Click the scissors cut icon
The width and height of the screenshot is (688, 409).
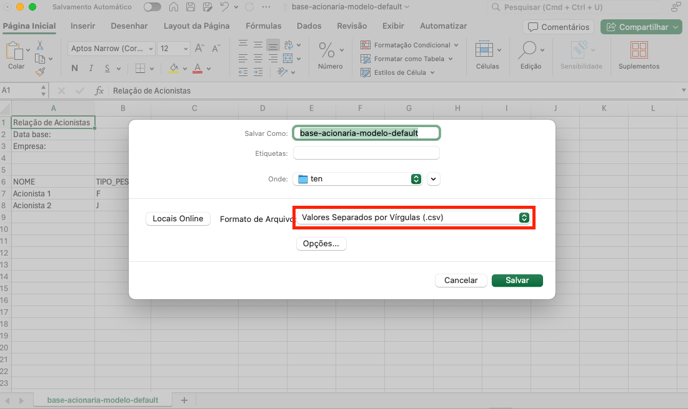point(40,45)
